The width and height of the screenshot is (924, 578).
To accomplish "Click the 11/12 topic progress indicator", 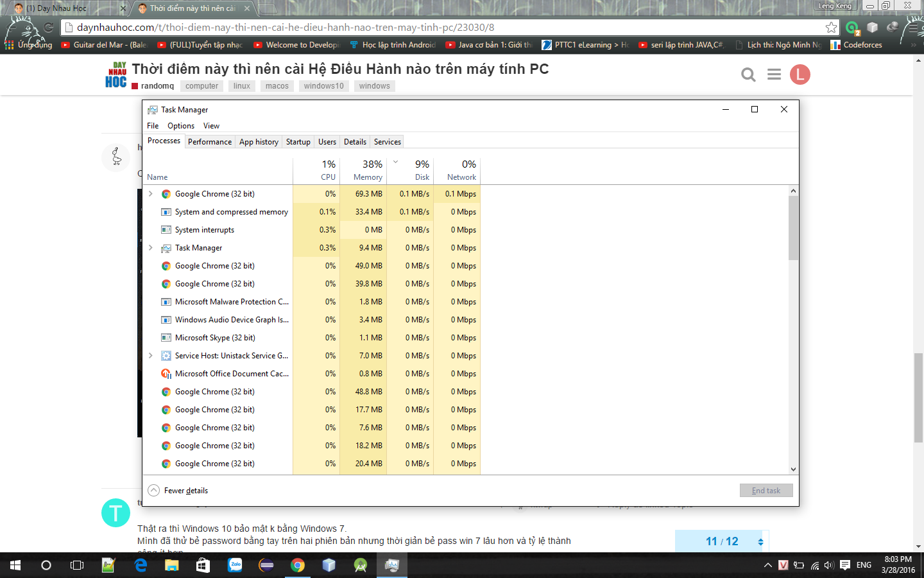I will (x=722, y=541).
